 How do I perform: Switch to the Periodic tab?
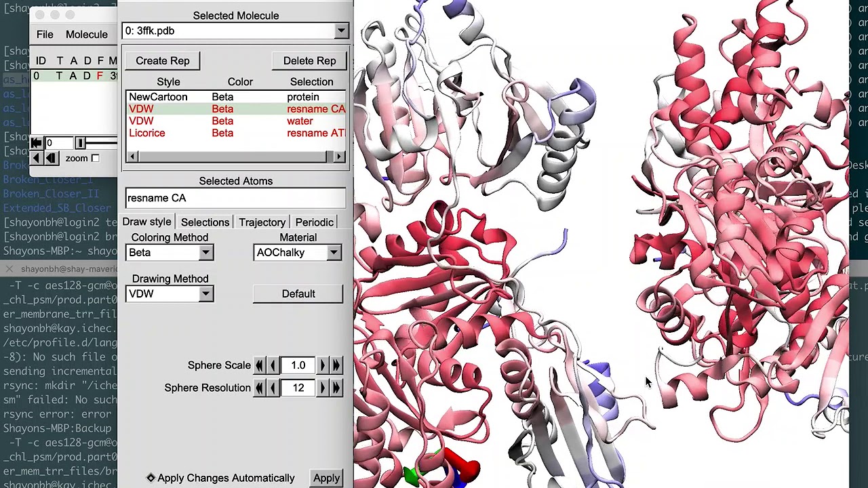pos(314,222)
